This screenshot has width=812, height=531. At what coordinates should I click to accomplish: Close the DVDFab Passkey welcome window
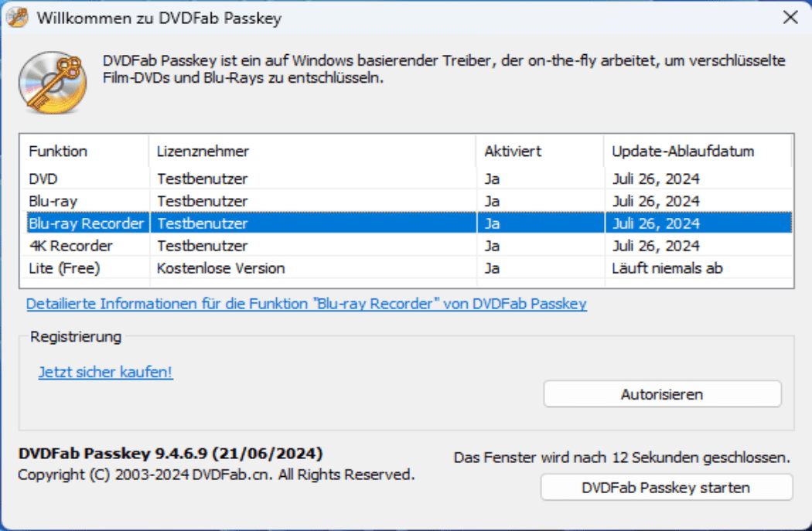tap(790, 17)
